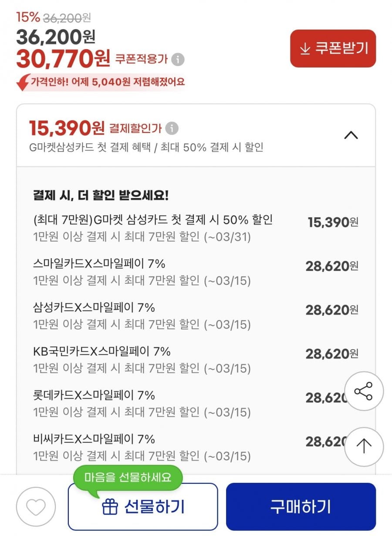Tap the share icon button

pos(364,391)
